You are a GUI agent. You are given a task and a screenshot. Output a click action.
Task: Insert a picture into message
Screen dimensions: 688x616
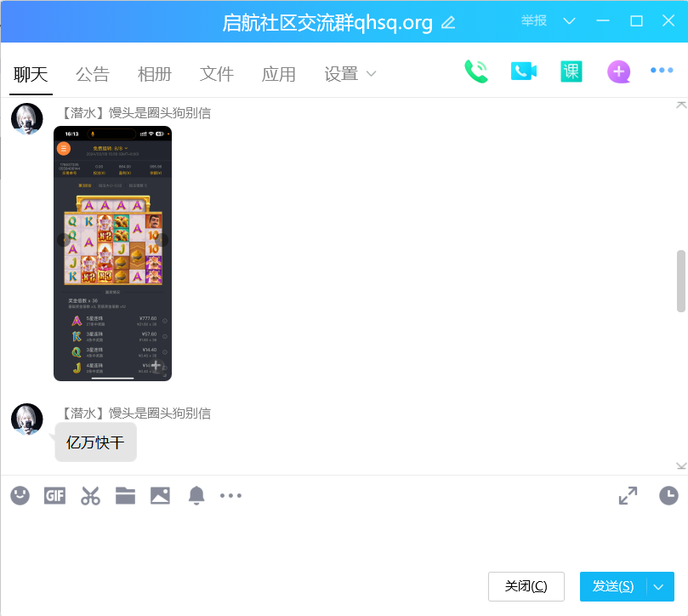pyautogui.click(x=160, y=496)
